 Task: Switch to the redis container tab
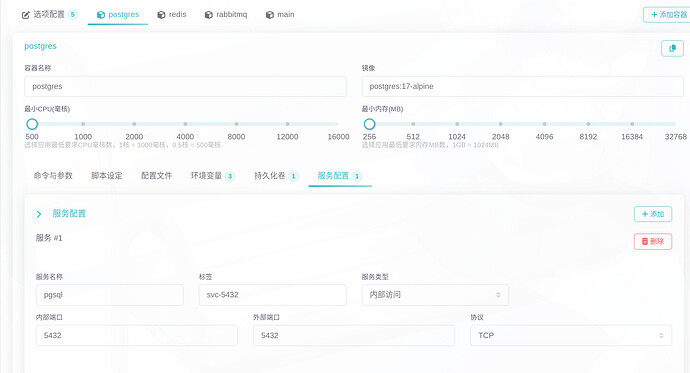[172, 15]
